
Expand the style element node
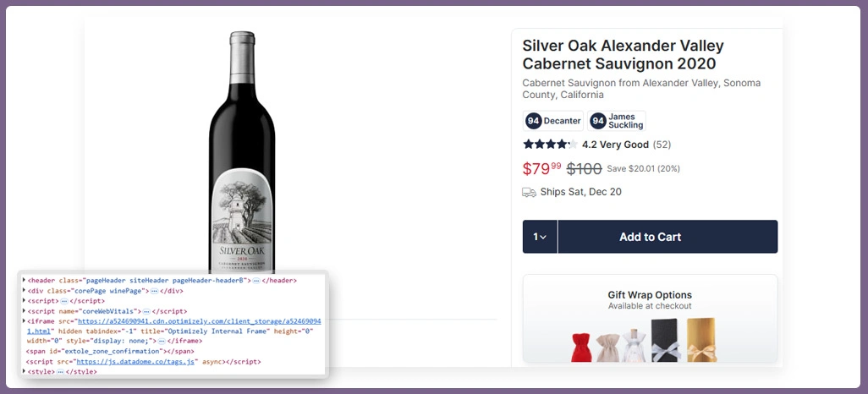[24, 371]
